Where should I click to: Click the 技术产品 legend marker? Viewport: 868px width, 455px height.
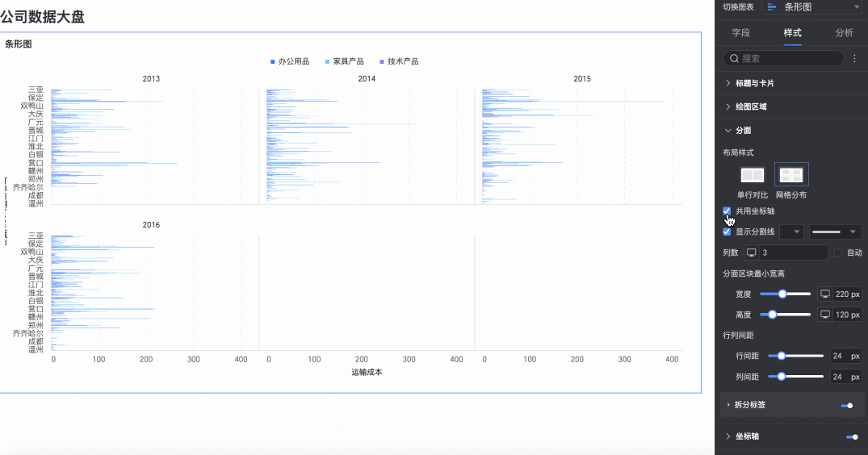click(382, 61)
